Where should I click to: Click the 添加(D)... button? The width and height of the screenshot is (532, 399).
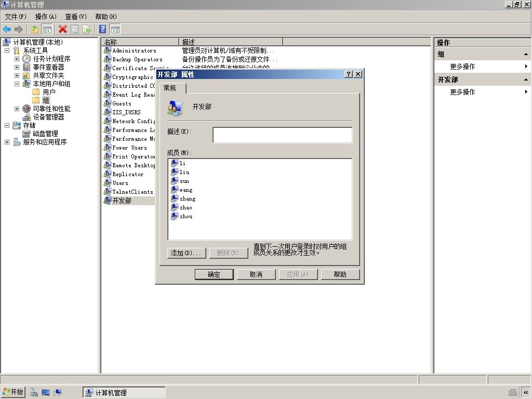[x=187, y=253]
